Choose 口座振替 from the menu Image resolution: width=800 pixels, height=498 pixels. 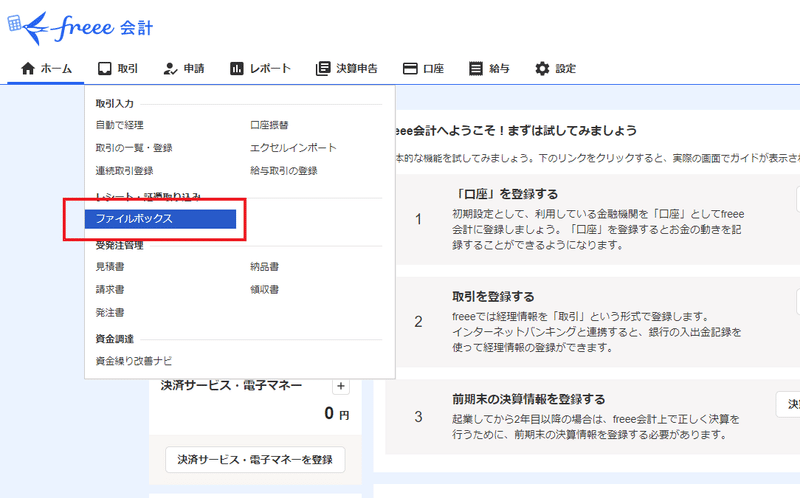(269, 125)
